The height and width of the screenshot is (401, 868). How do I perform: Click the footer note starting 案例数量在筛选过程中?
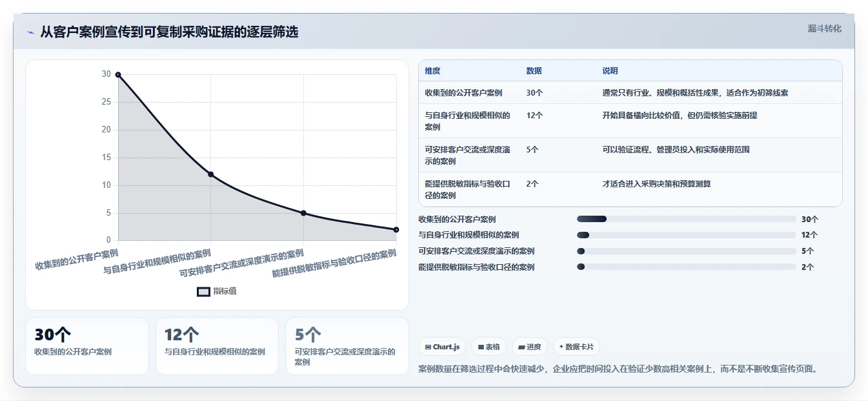click(x=618, y=369)
